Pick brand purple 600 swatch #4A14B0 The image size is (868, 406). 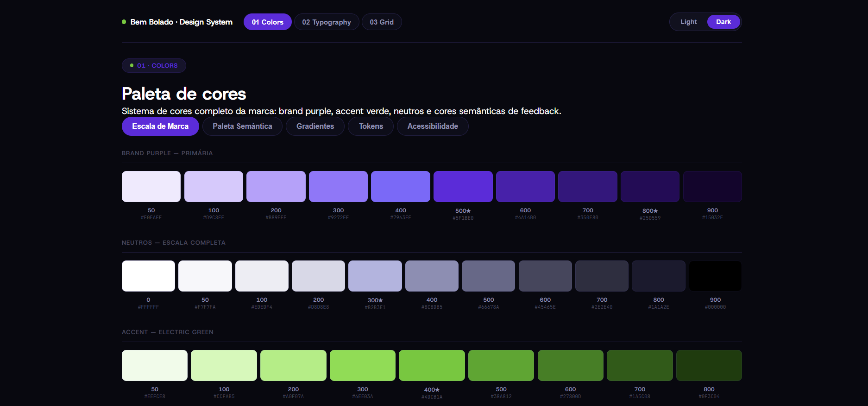pyautogui.click(x=525, y=186)
